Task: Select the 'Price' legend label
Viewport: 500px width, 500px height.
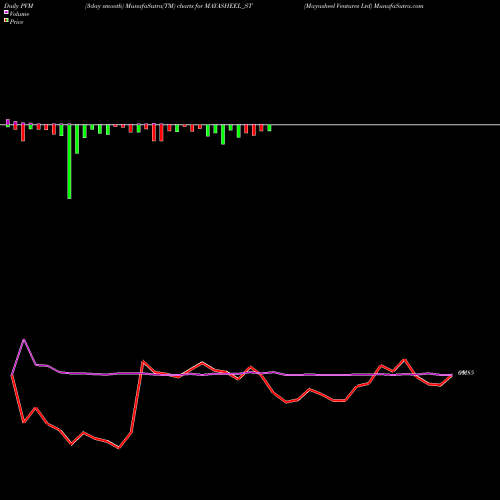Action: (16, 22)
